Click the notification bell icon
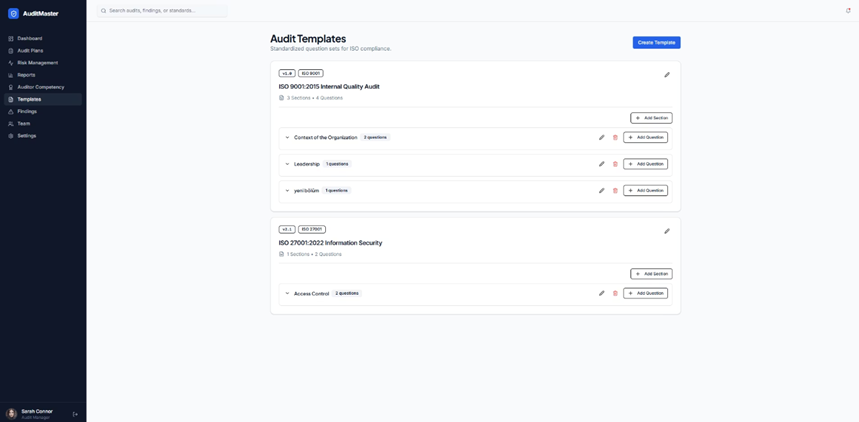859x422 pixels. 848,10
